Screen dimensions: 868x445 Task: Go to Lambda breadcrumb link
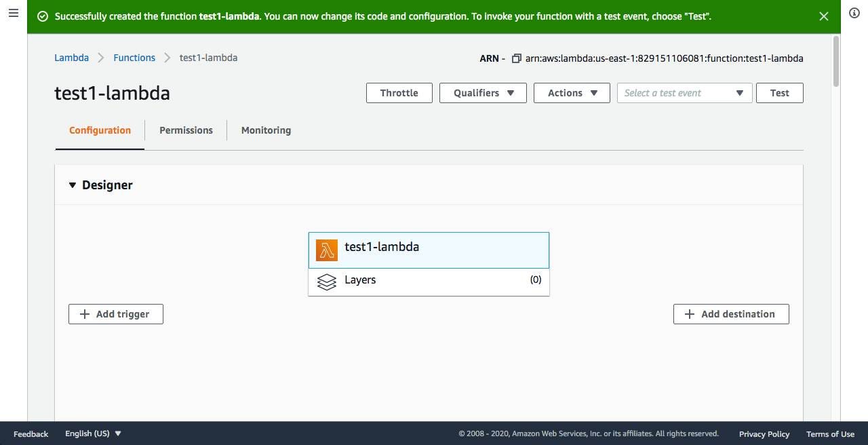coord(71,58)
